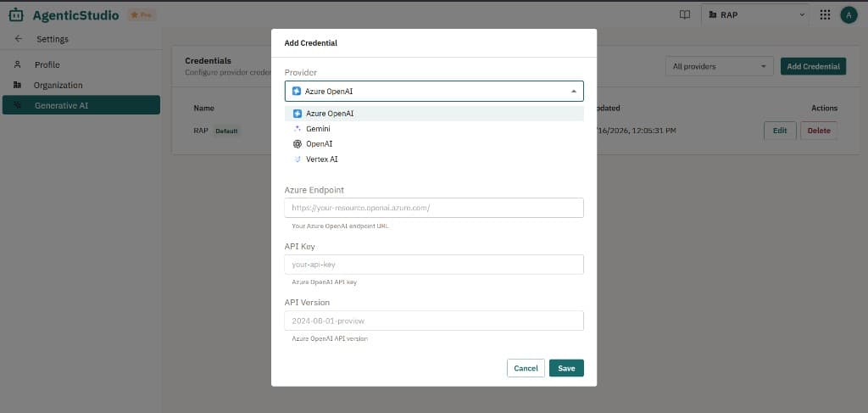Click the Vertex AI icon in list
The image size is (868, 413).
point(298,159)
